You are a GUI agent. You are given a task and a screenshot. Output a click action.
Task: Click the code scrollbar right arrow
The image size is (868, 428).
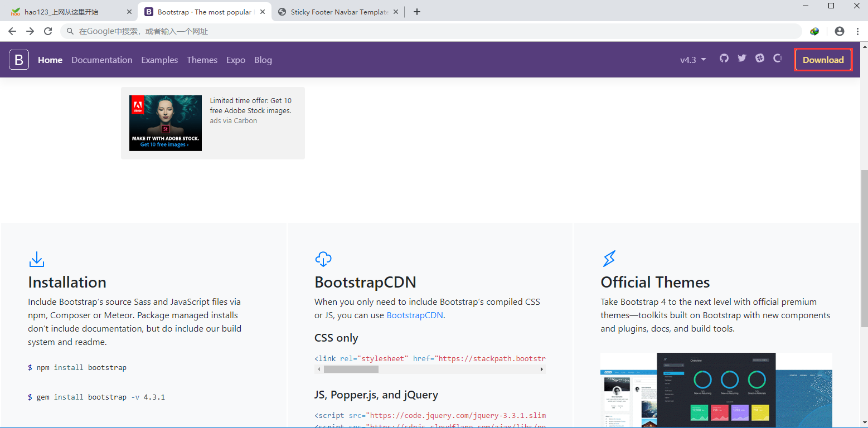click(x=541, y=369)
